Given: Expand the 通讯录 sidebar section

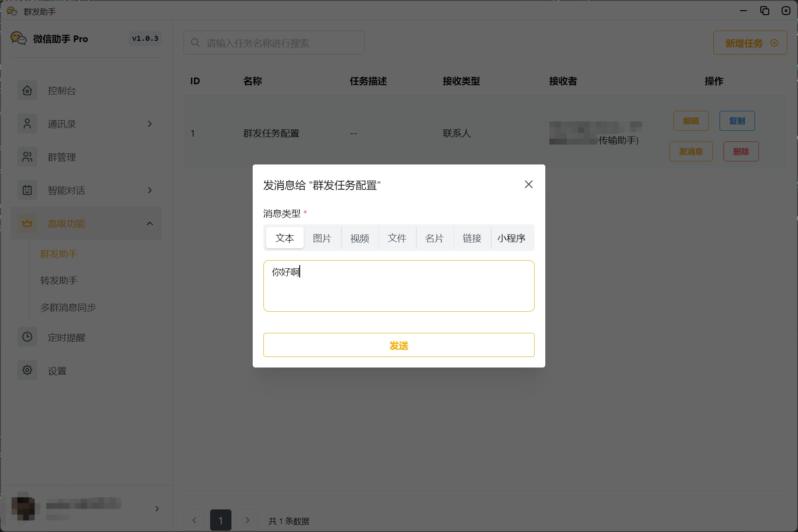Looking at the screenshot, I should (149, 124).
